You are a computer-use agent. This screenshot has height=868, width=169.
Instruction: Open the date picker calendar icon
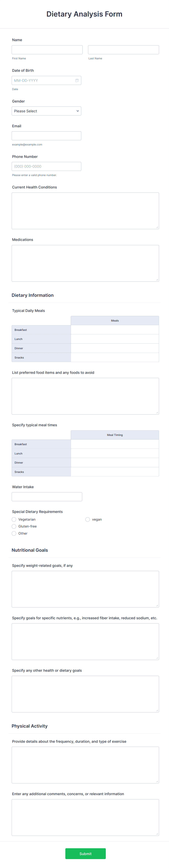coord(77,80)
